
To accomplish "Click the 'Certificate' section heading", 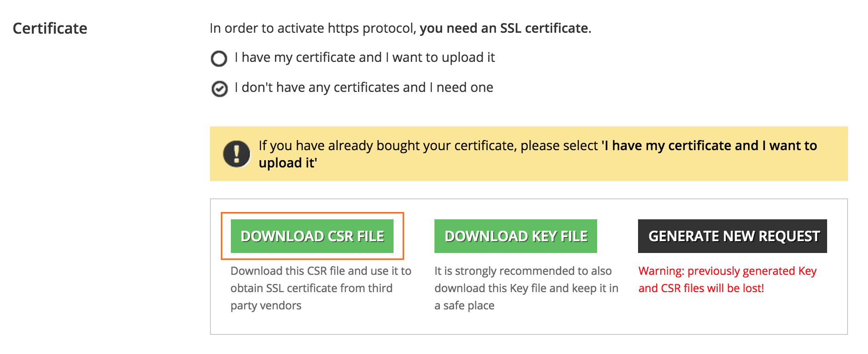I will point(50,28).
